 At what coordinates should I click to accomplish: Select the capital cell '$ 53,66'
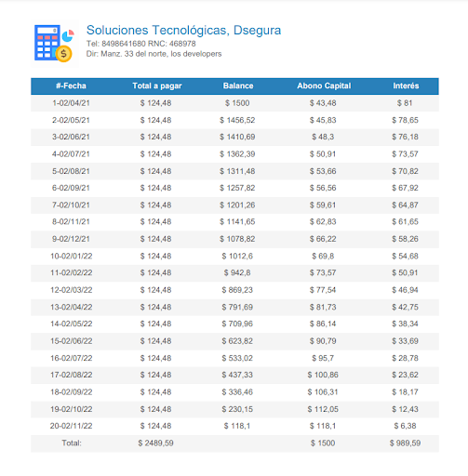coord(323,171)
